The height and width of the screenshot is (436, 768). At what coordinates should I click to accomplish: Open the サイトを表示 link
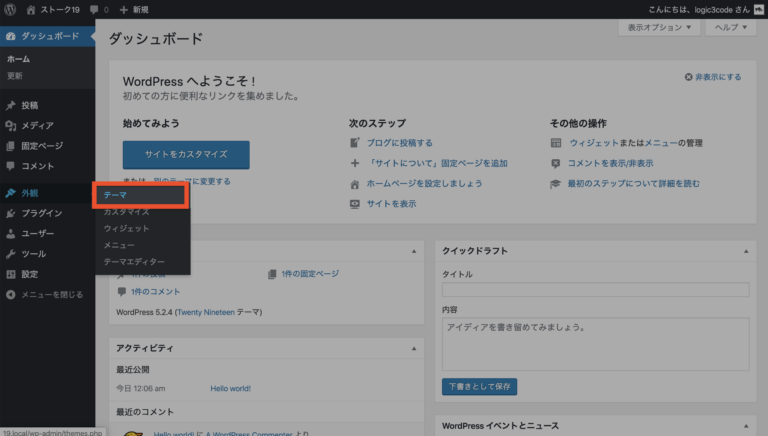coord(392,204)
